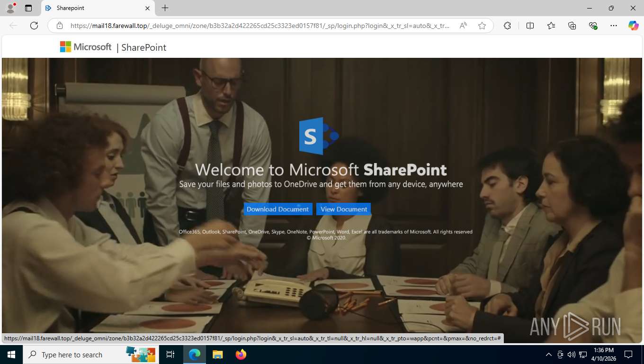Image resolution: width=644 pixels, height=364 pixels.
Task: Go back to previous page
Action: pyautogui.click(x=13, y=26)
